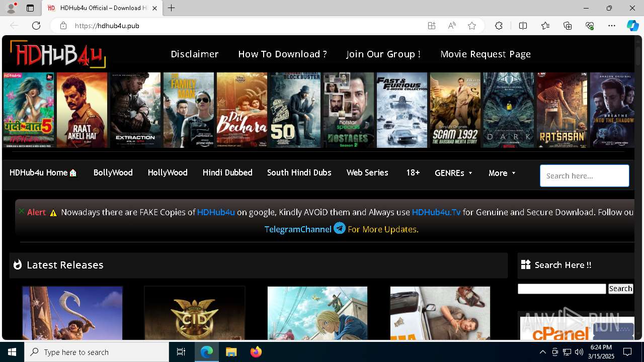Expand More dropdown menu
644x362 pixels.
click(x=502, y=173)
